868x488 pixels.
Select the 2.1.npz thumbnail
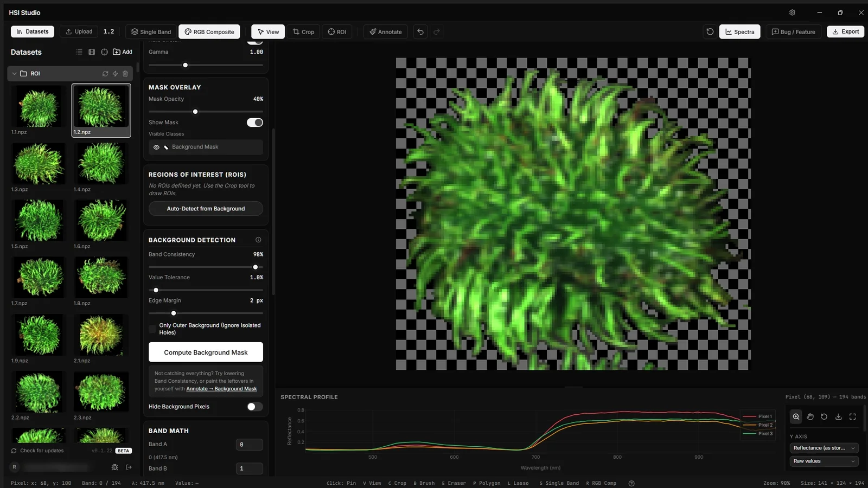[x=101, y=335]
